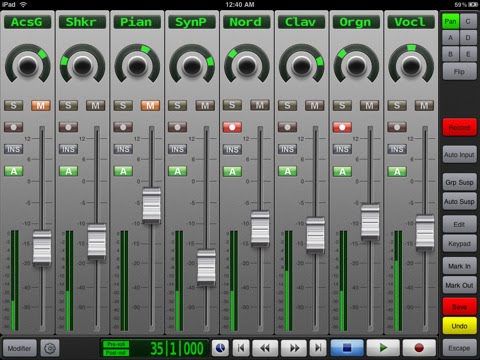This screenshot has width=480, height=360.
Task: Stop playback with the blue stop button
Action: 347,348
